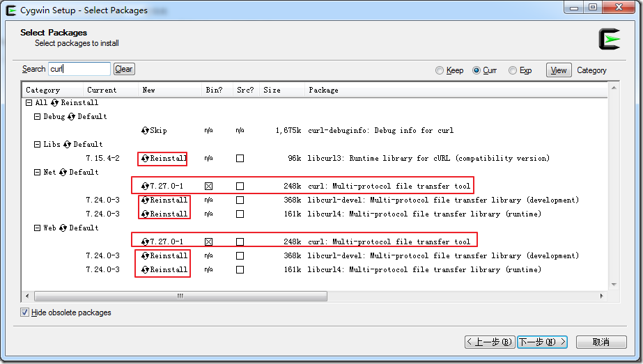Collapse the All tree node
This screenshot has height=364, width=643.
pyautogui.click(x=29, y=102)
